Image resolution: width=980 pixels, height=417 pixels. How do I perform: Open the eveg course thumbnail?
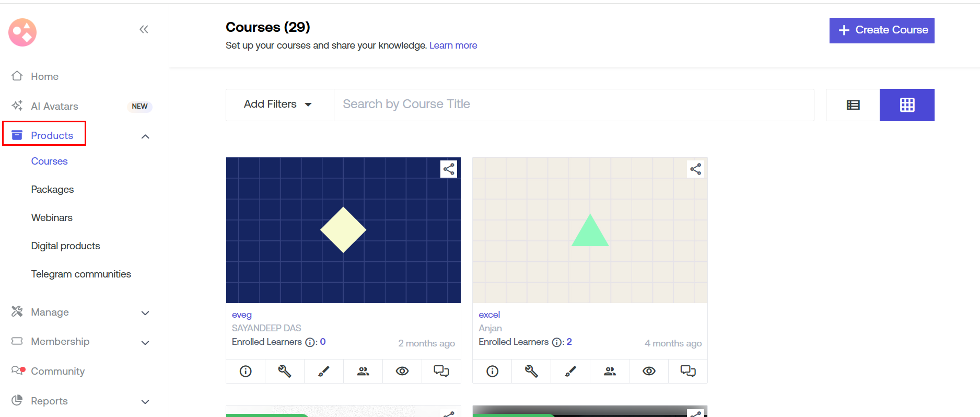click(343, 230)
